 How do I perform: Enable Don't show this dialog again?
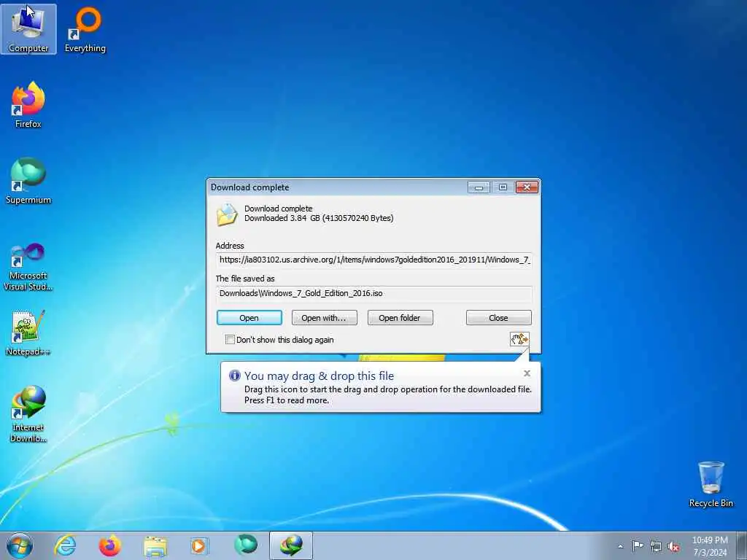[x=230, y=340]
